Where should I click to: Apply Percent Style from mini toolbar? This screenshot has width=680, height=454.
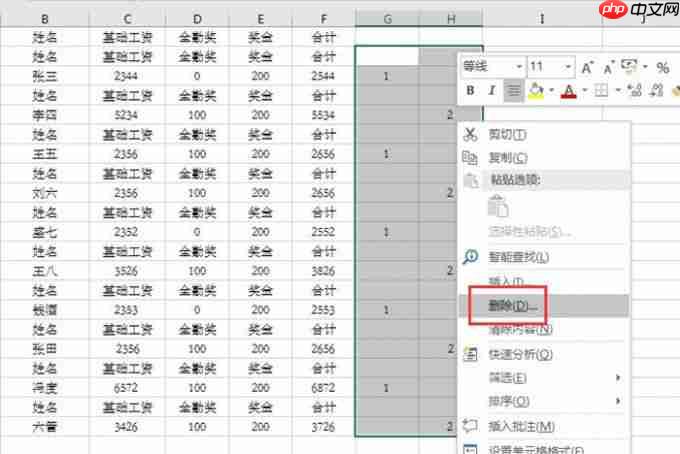(663, 68)
